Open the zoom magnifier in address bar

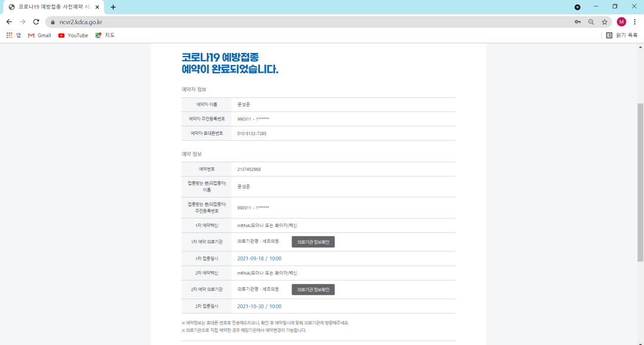tap(591, 22)
